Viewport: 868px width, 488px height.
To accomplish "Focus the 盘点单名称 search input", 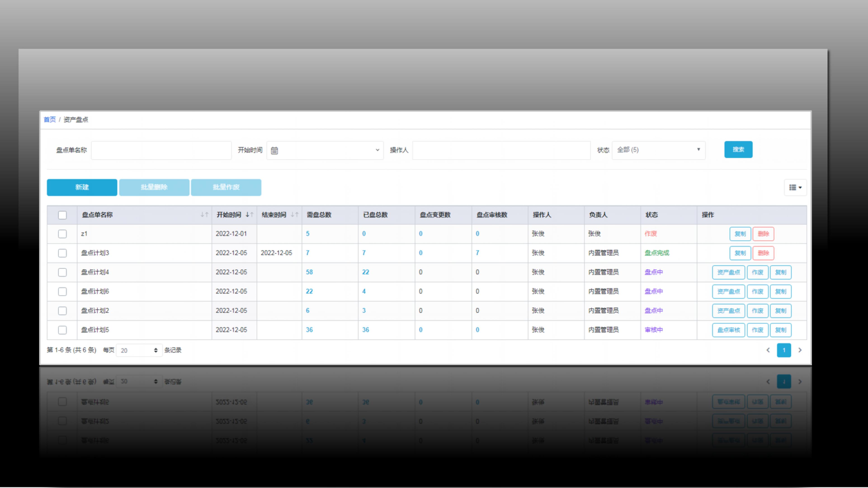I will (161, 150).
